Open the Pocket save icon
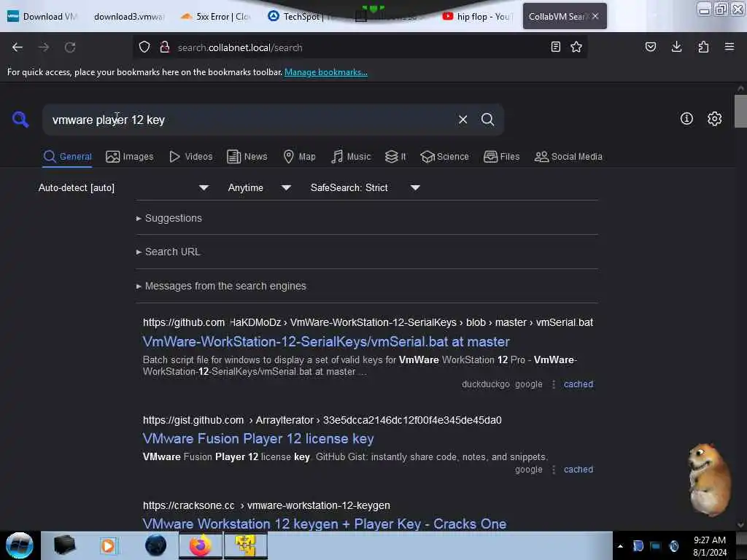This screenshot has height=560, width=747. click(651, 47)
